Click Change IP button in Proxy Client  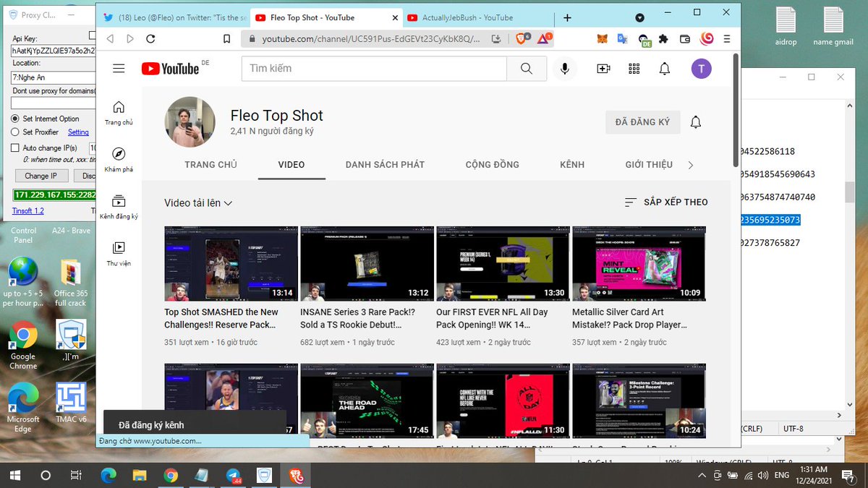click(41, 176)
